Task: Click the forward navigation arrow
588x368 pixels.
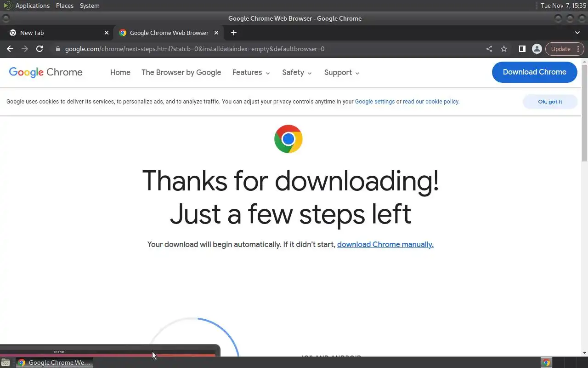Action: point(25,49)
